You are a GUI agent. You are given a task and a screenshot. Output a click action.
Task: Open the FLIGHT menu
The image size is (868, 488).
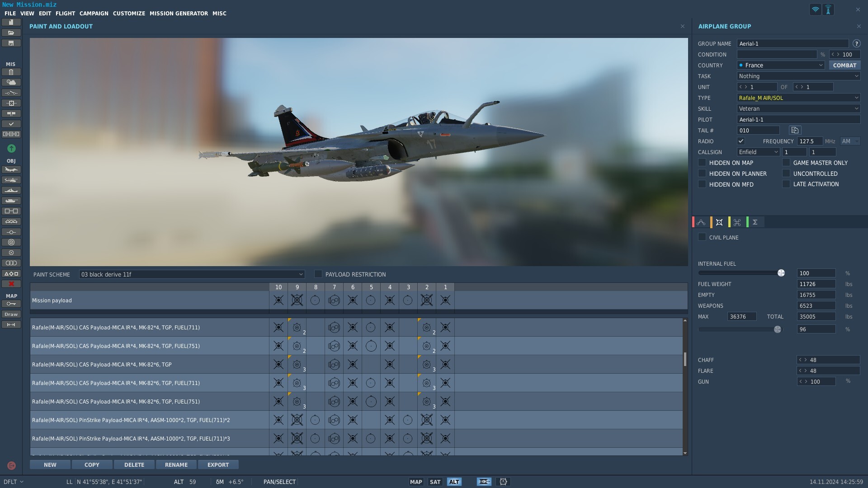(x=65, y=14)
